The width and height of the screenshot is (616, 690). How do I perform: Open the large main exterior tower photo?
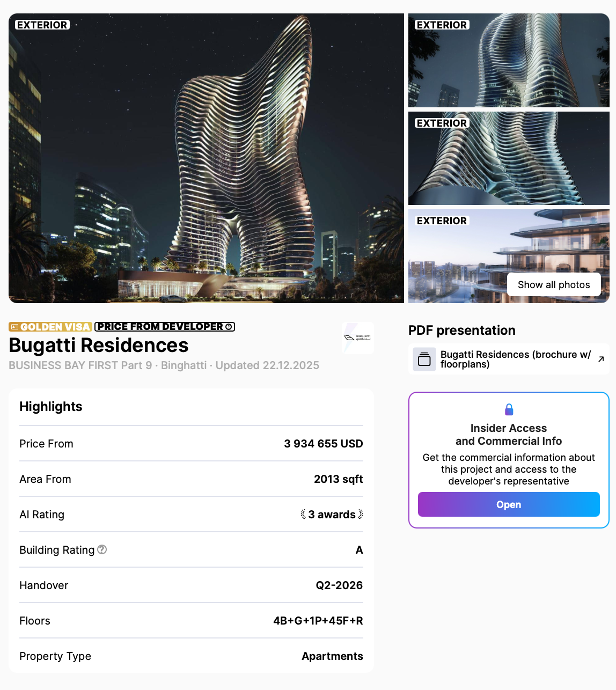tap(206, 158)
